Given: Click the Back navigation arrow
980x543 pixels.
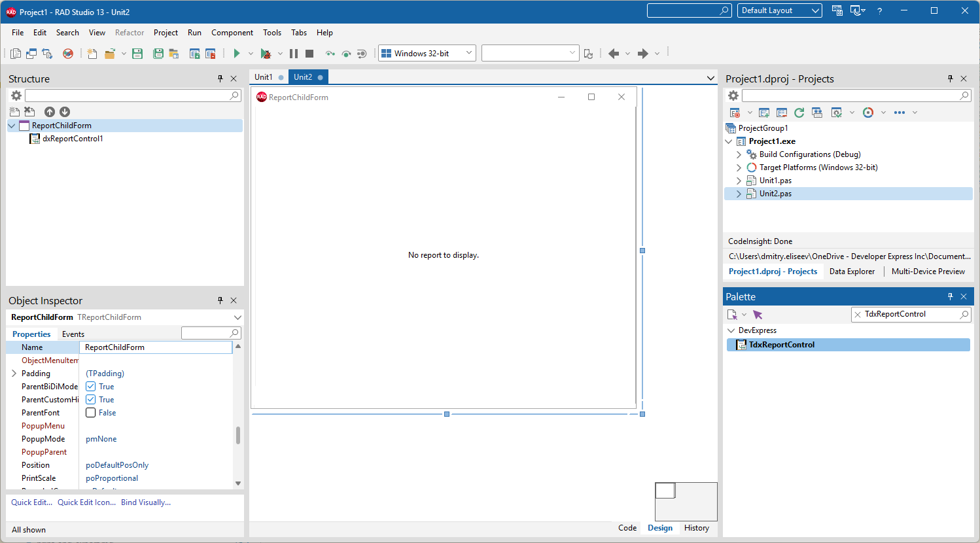Looking at the screenshot, I should pos(614,54).
